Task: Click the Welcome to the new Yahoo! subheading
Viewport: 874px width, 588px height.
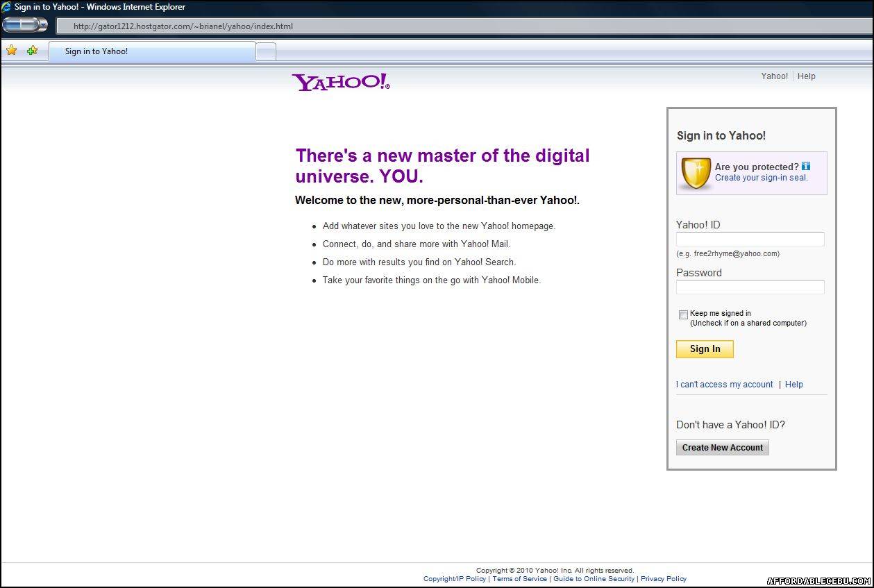Action: (437, 201)
